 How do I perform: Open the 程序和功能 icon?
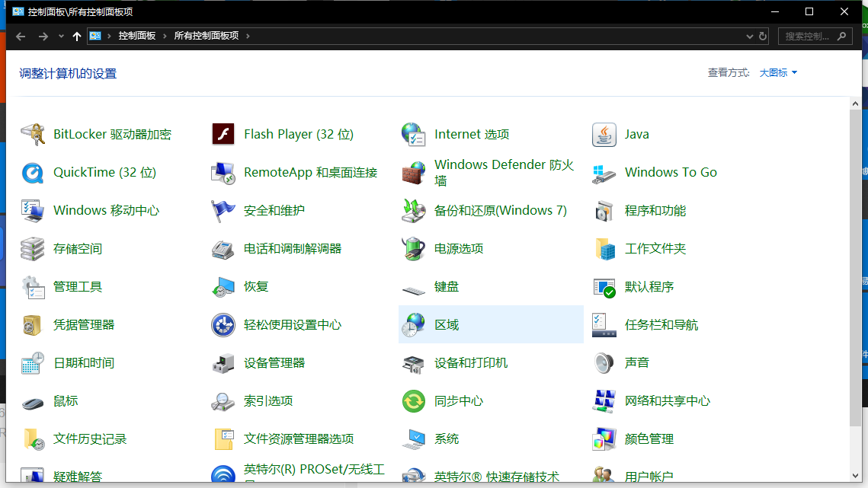(x=604, y=211)
